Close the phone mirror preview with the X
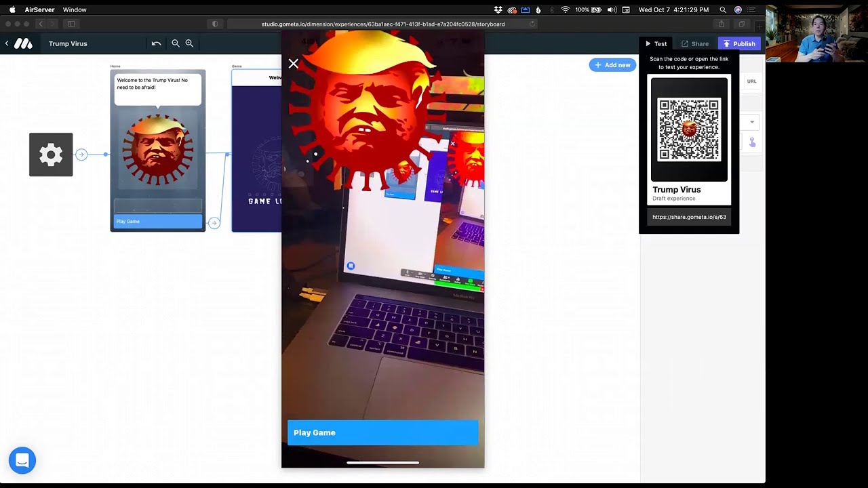Screen dimensions: 868x488 pyautogui.click(x=293, y=64)
